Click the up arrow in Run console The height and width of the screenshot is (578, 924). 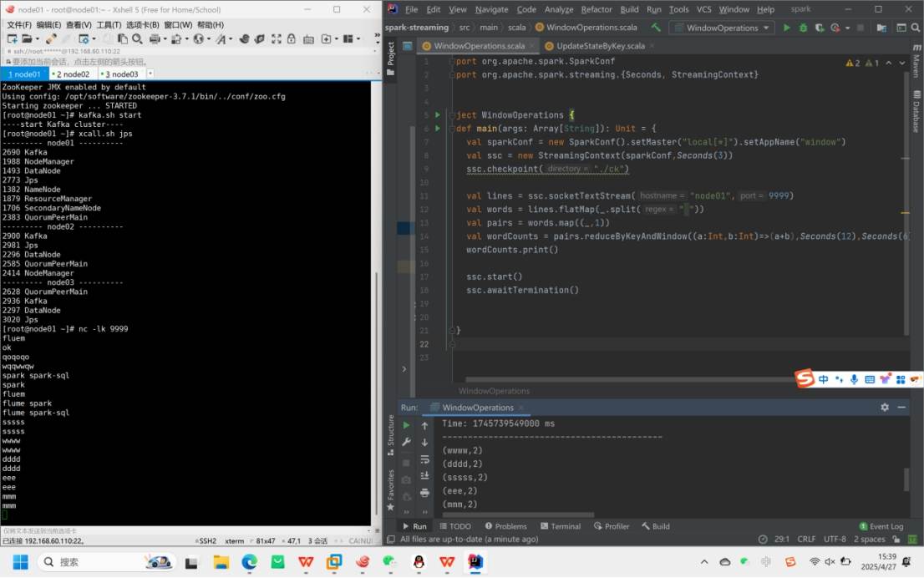(x=424, y=425)
